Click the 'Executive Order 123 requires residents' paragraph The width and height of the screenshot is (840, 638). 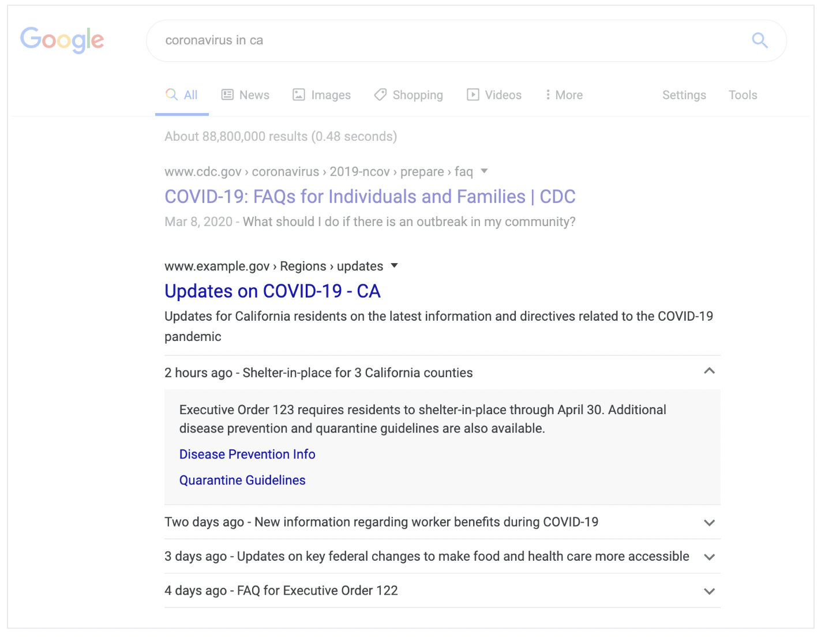point(423,419)
